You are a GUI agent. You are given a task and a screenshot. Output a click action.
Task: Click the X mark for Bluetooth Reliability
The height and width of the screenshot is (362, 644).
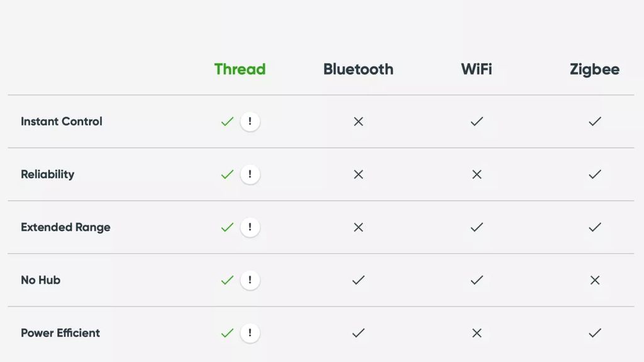coord(358,174)
